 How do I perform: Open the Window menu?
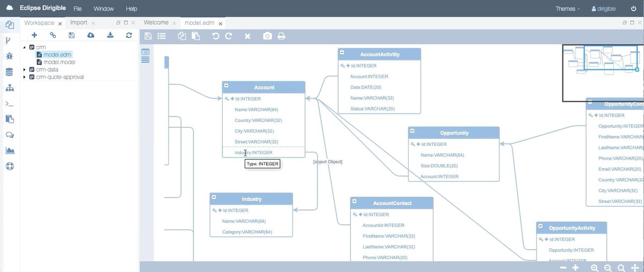[x=104, y=9]
